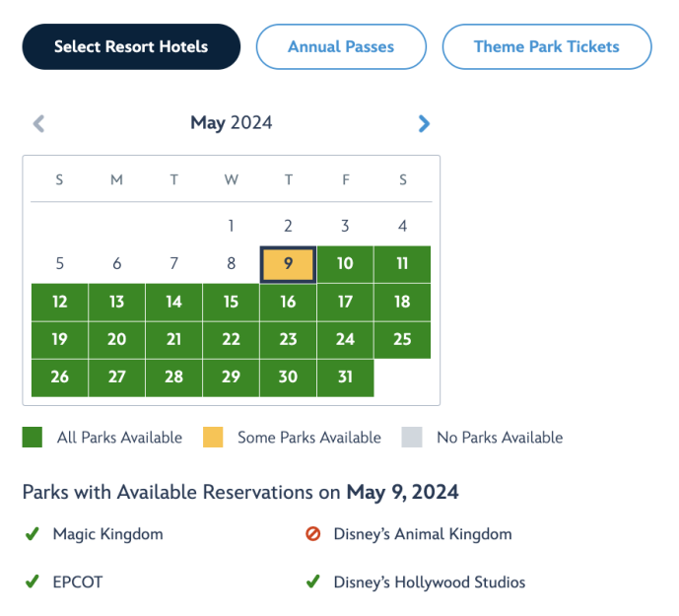Select May 15 date
This screenshot has width=679, height=616.
tap(232, 303)
